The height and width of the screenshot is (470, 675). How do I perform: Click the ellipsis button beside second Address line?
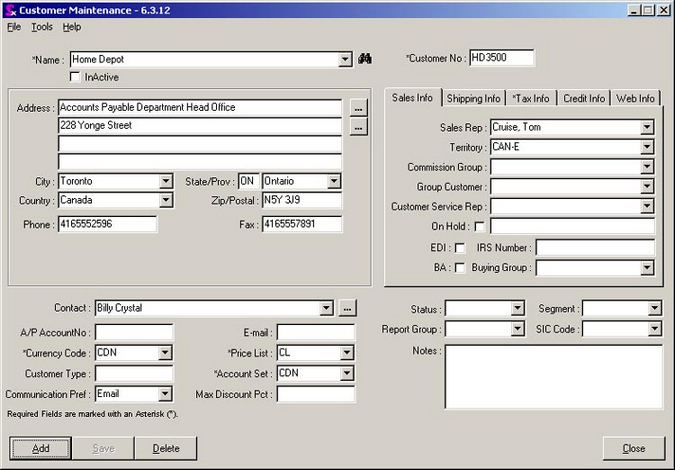pos(359,127)
